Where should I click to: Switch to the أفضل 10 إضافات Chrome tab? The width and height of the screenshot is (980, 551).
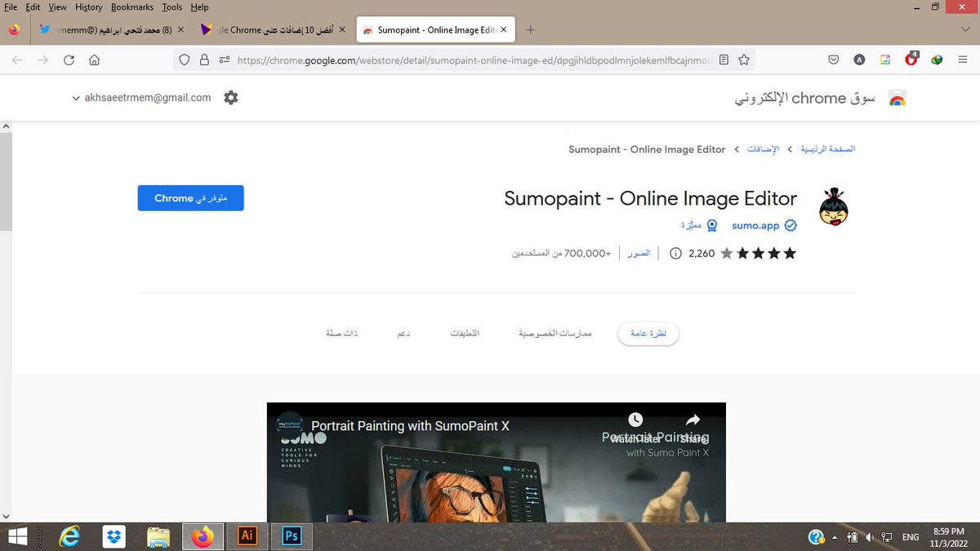pos(274,30)
